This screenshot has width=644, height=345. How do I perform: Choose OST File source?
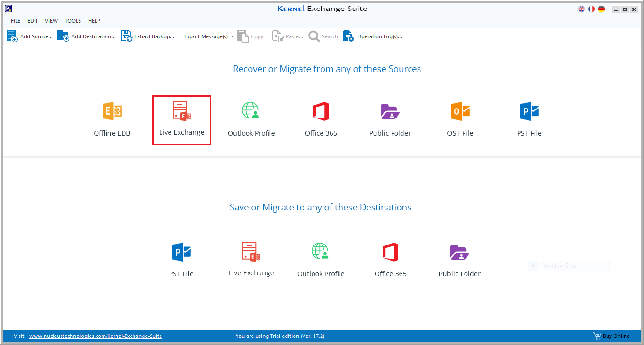[460, 119]
